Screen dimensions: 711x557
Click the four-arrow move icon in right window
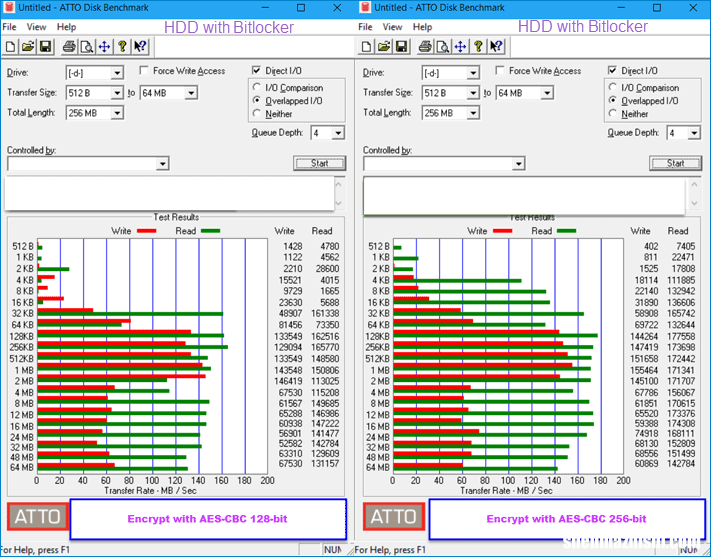[x=460, y=46]
